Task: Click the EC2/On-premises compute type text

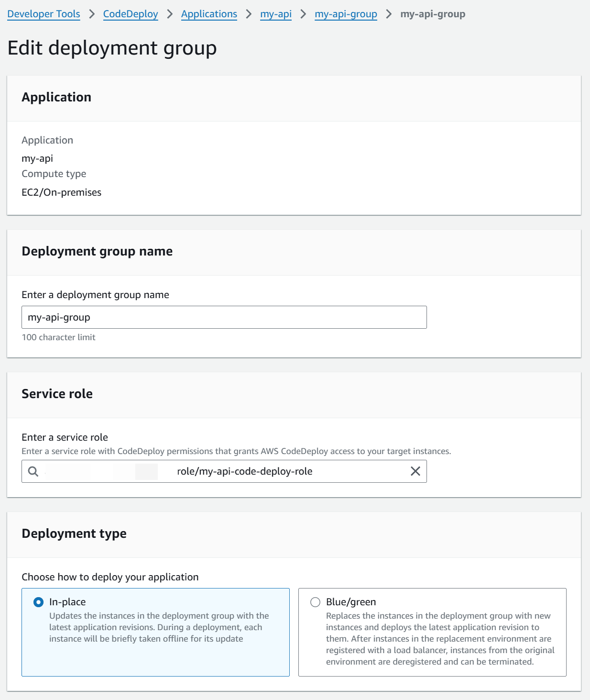Action: coord(61,192)
